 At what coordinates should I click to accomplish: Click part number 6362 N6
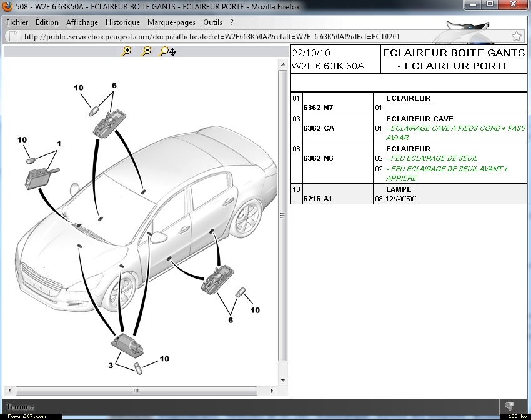[x=319, y=158]
